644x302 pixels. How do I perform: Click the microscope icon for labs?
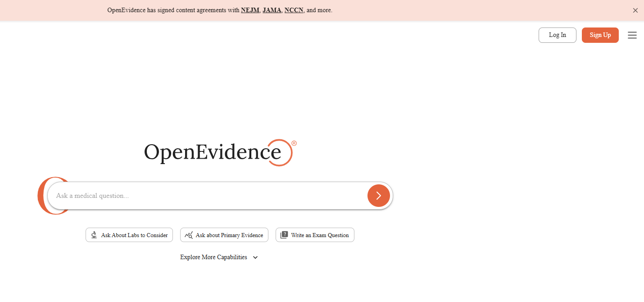click(x=94, y=235)
